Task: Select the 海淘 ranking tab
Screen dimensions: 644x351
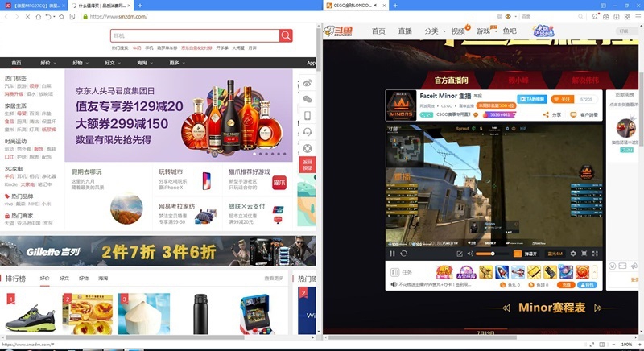Action: click(103, 279)
